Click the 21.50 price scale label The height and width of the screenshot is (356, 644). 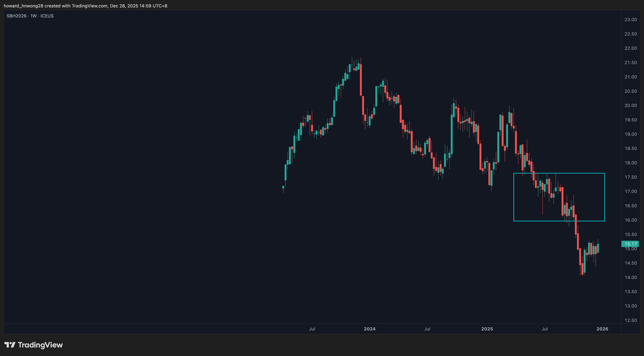click(x=631, y=63)
